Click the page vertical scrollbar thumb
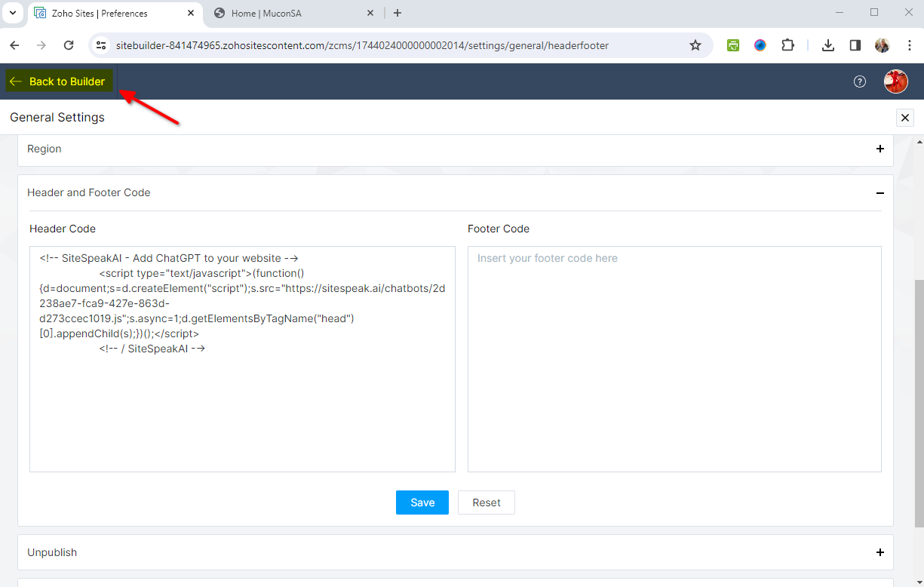Image resolution: width=924 pixels, height=587 pixels. click(x=918, y=404)
